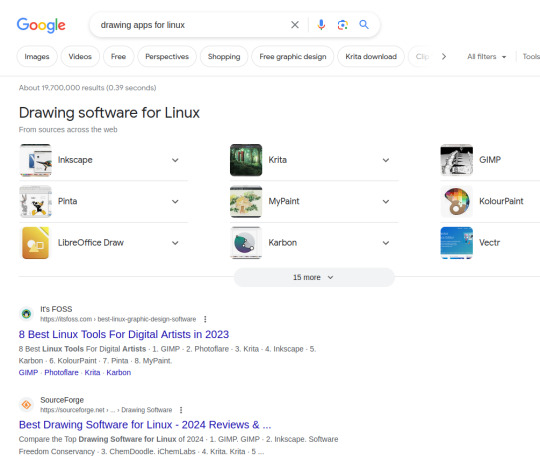The width and height of the screenshot is (540, 466).
Task: Open the MyPaint thumbnail
Action: pos(246,201)
